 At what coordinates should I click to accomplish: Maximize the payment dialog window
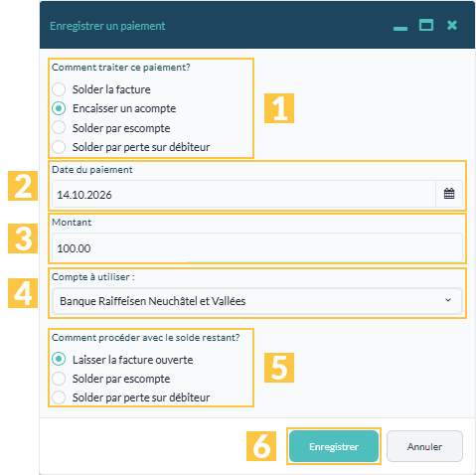click(426, 25)
